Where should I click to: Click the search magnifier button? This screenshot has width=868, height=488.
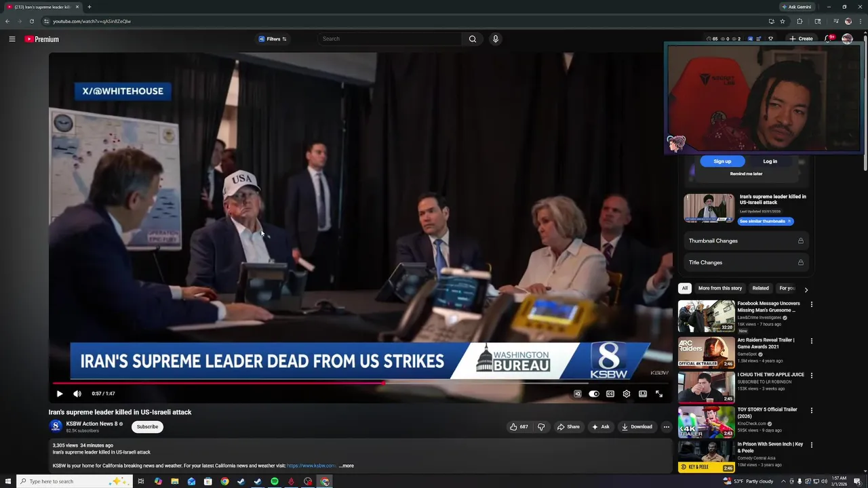[473, 39]
